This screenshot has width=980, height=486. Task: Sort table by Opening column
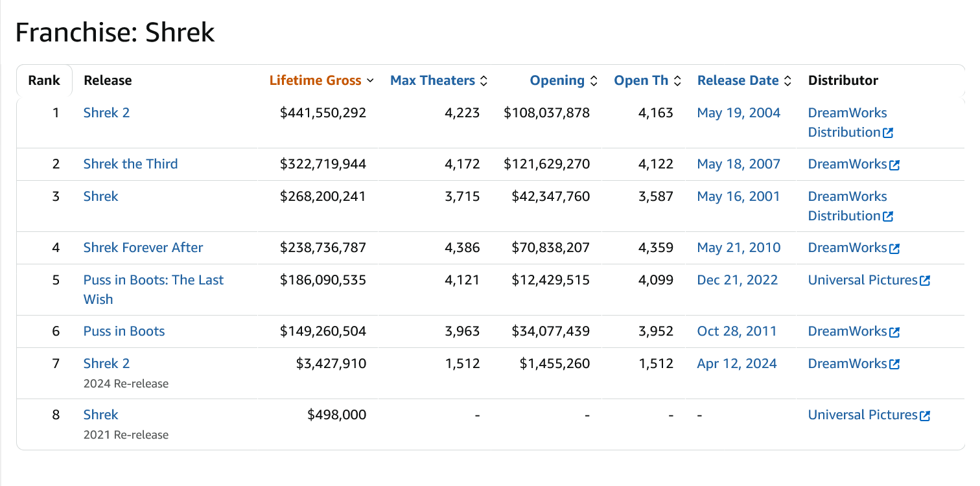pyautogui.click(x=563, y=80)
